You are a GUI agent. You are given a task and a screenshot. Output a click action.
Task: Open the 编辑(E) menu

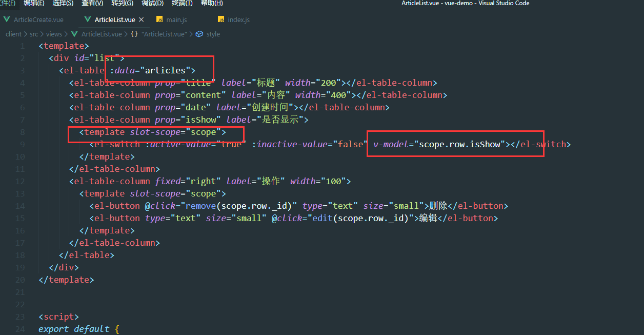click(34, 3)
